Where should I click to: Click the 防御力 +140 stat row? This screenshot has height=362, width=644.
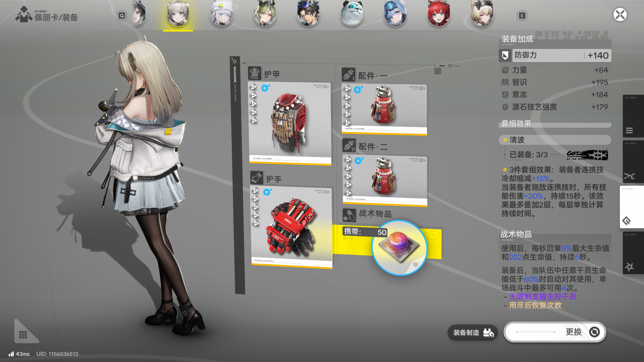(555, 55)
